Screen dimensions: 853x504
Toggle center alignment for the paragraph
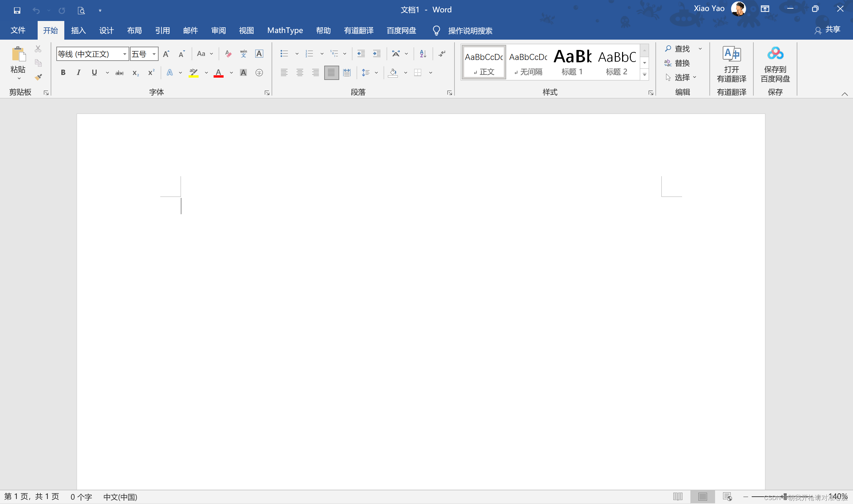300,73
